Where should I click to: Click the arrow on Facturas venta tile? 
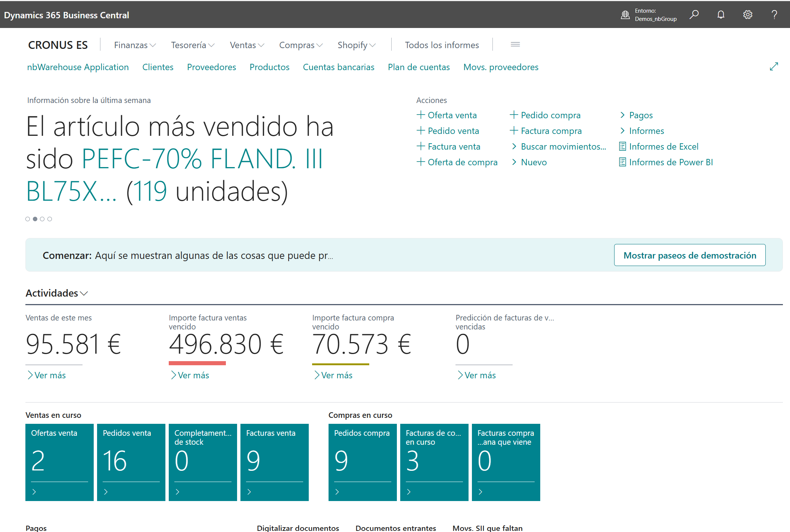249,492
